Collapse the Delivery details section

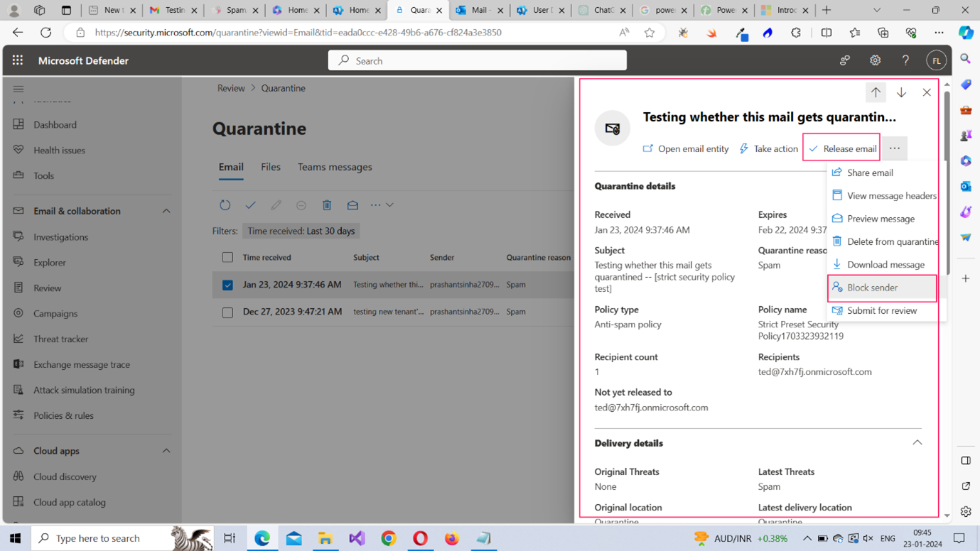917,442
